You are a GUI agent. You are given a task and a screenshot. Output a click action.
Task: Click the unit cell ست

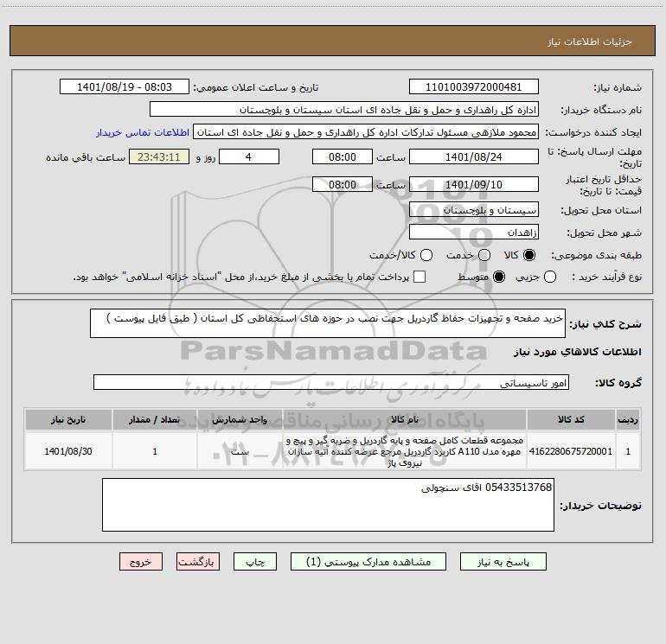click(x=240, y=451)
